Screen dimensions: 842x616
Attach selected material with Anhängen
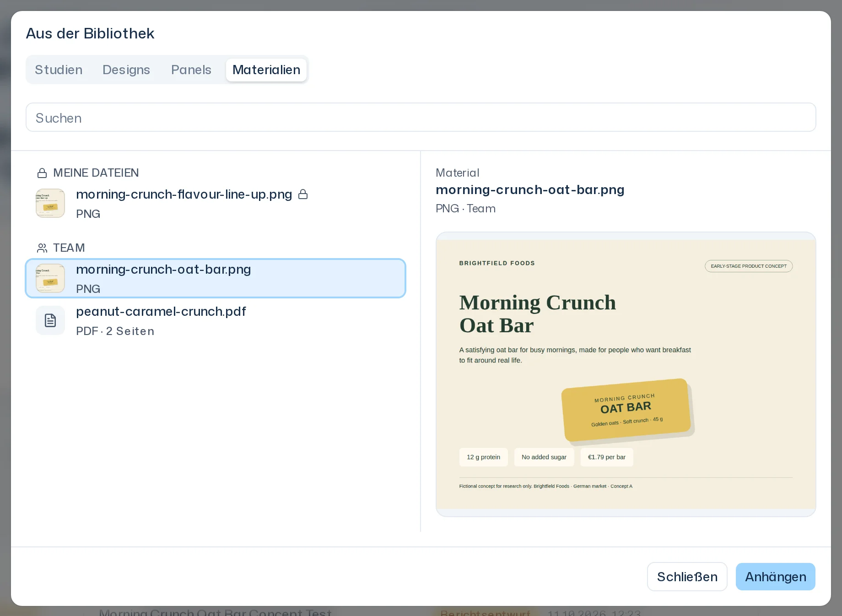[775, 577]
